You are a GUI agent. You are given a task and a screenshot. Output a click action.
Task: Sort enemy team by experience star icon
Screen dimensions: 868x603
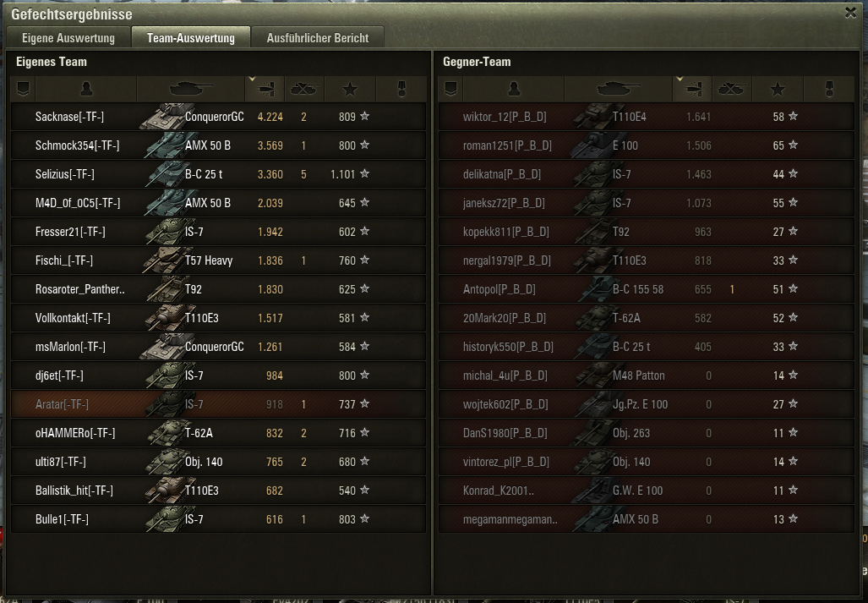pyautogui.click(x=778, y=89)
